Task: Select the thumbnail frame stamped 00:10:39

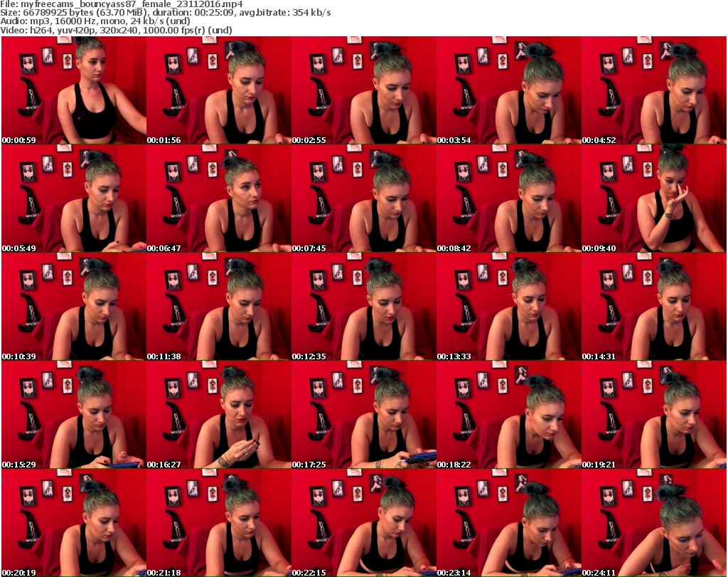Action: pos(74,307)
